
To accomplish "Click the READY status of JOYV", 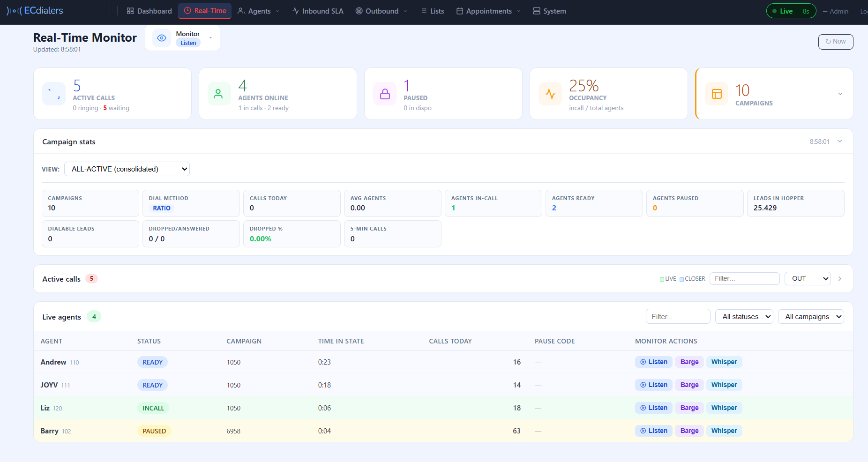I will 152,385.
